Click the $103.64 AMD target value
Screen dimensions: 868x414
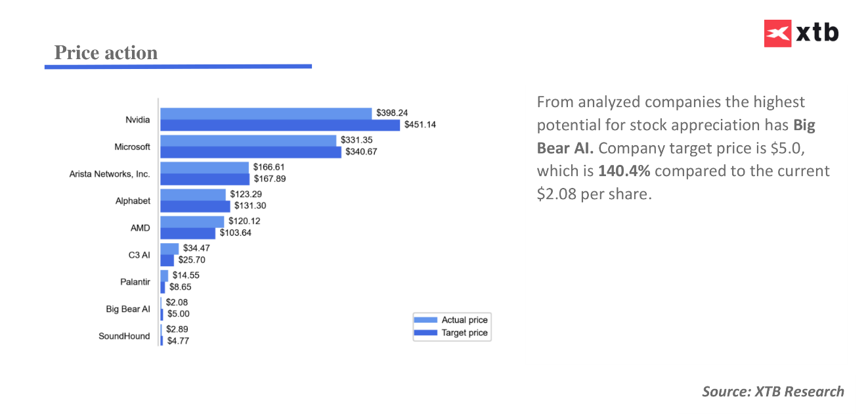point(236,233)
